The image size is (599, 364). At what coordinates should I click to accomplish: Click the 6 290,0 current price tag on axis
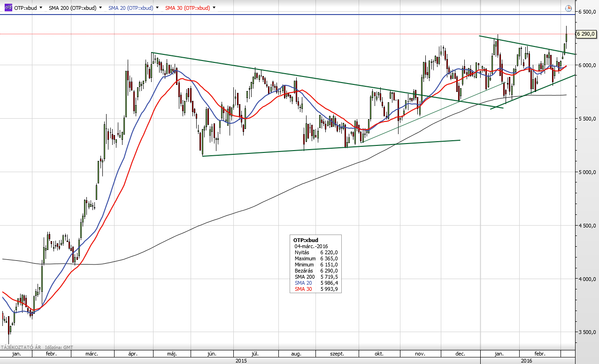click(x=586, y=34)
